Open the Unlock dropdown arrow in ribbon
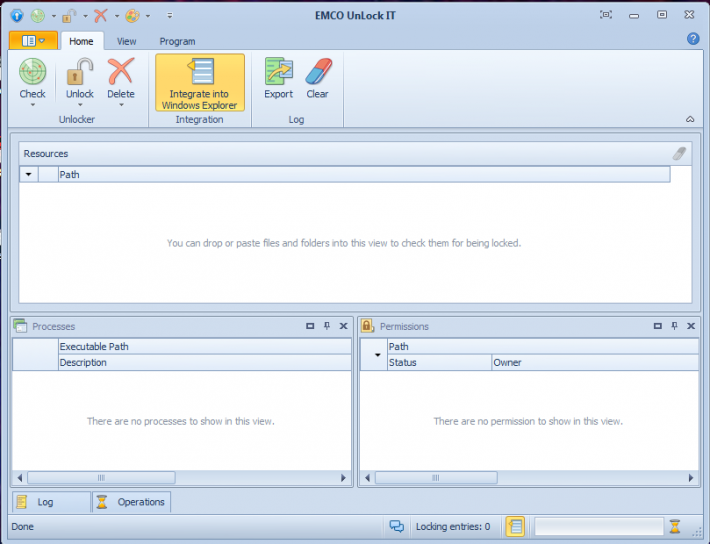Image resolution: width=710 pixels, height=544 pixels. pyautogui.click(x=80, y=105)
